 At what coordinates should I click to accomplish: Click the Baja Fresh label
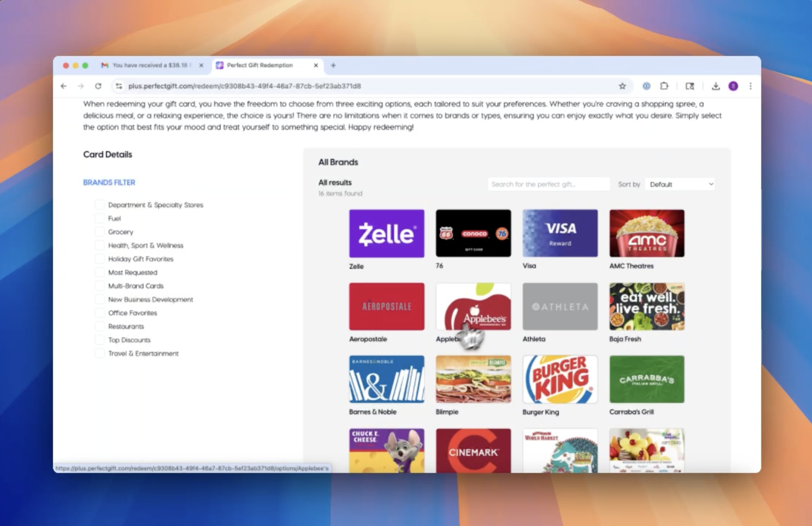point(625,339)
